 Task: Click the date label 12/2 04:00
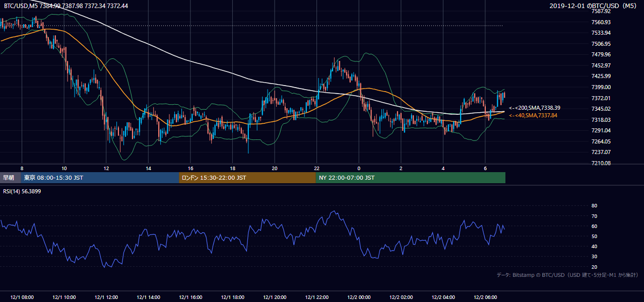pyautogui.click(x=443, y=297)
